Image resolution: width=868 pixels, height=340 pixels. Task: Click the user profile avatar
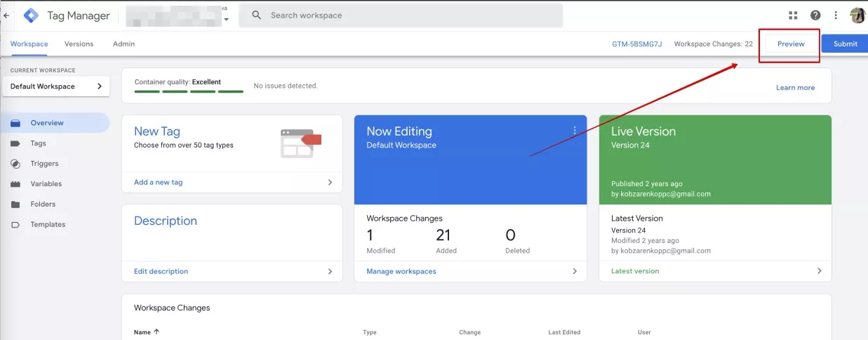857,15
